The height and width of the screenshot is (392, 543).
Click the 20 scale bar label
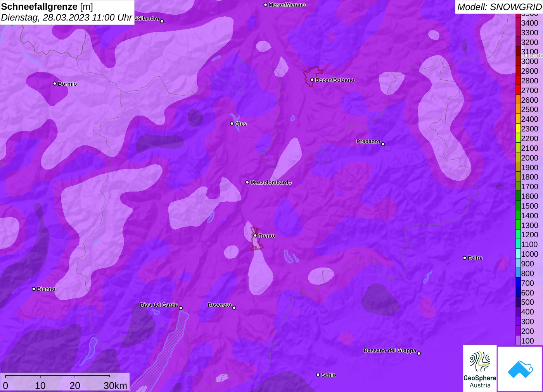[75, 385]
